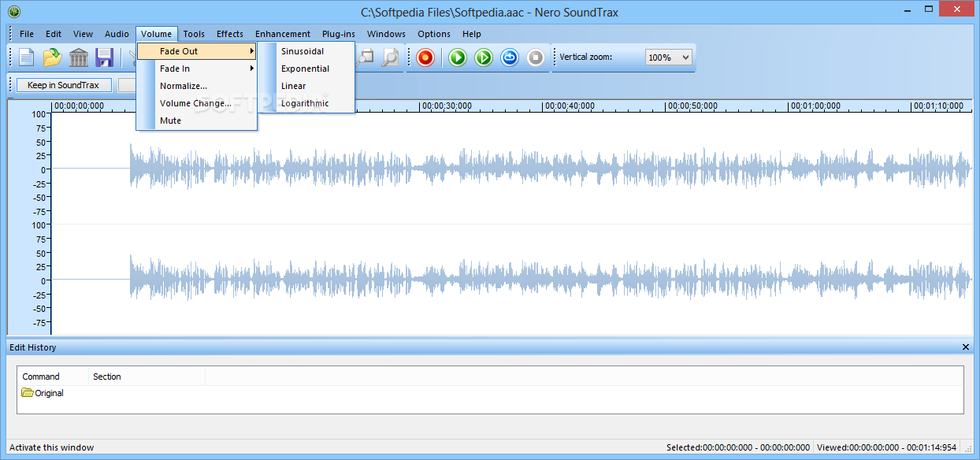980x460 pixels.
Task: Open Volume Change... dialog
Action: coord(197,103)
